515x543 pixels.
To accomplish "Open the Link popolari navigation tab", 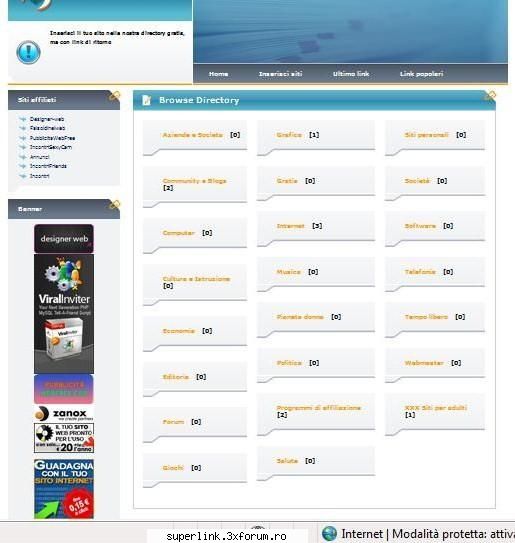I will [x=421, y=74].
